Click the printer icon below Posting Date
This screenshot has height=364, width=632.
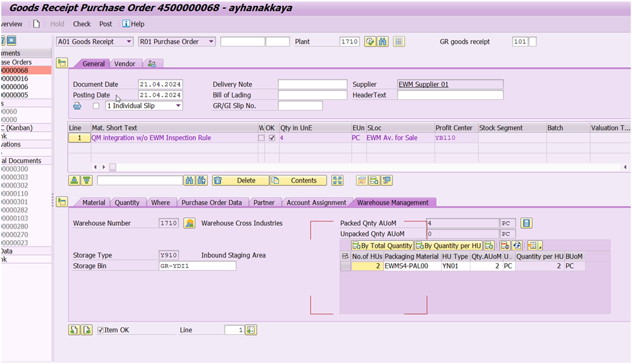[77, 106]
